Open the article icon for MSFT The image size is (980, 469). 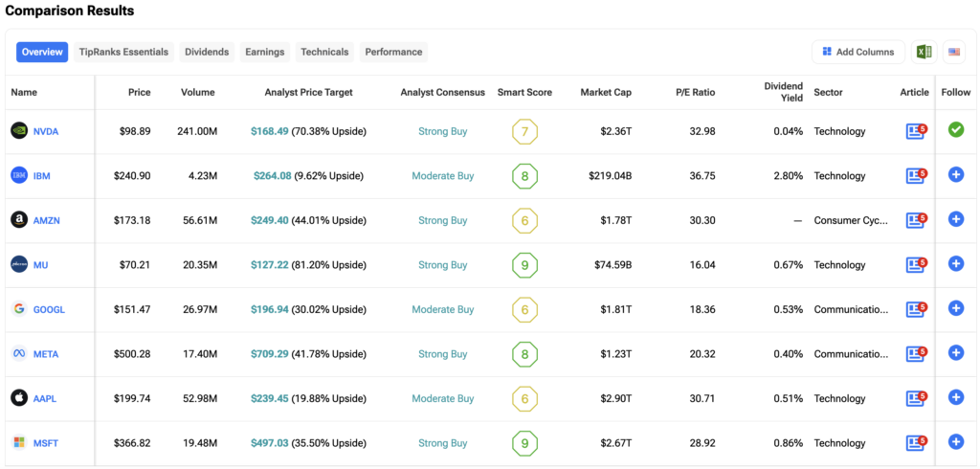[916, 443]
